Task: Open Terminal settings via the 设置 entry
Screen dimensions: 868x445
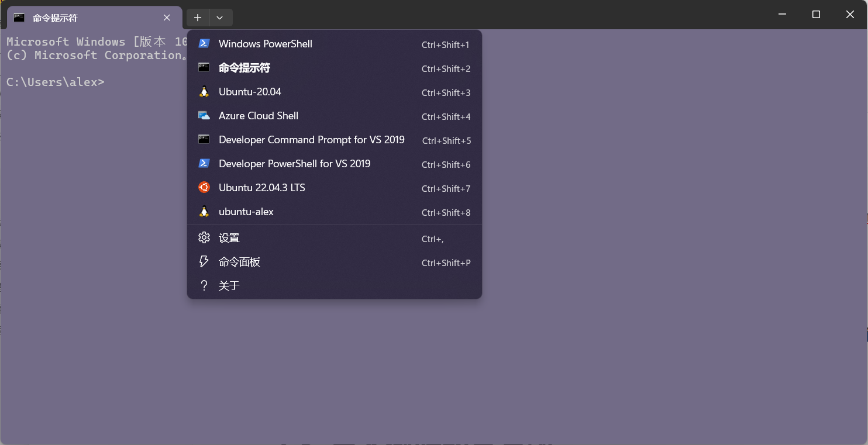Action: pos(228,237)
